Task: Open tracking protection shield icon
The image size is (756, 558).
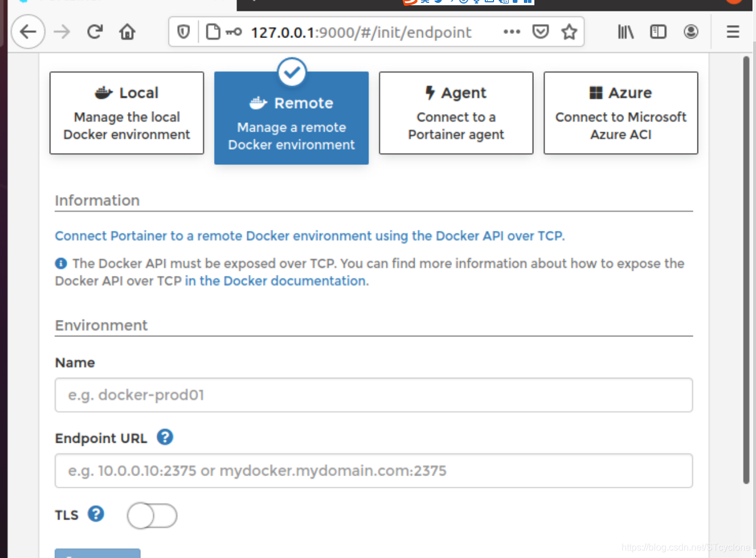Action: pyautogui.click(x=184, y=32)
